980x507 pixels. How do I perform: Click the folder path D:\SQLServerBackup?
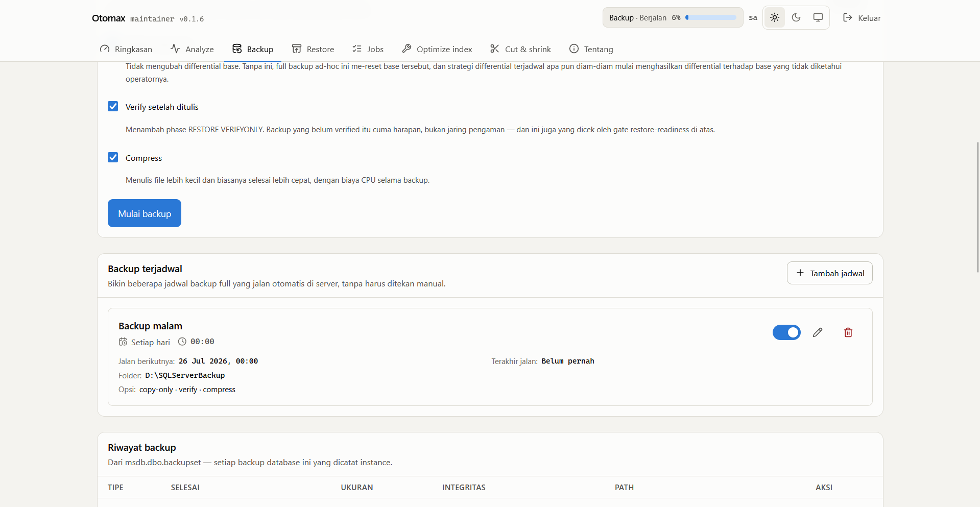click(185, 375)
